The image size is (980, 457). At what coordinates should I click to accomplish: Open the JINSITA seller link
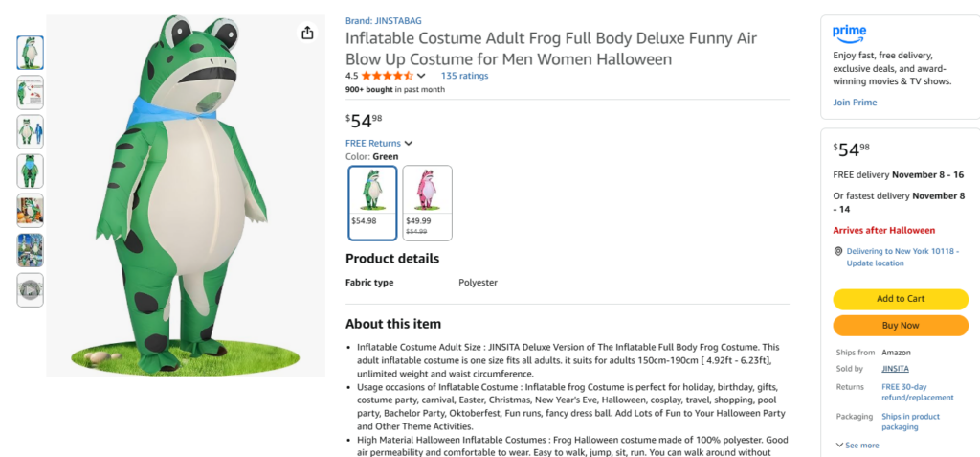click(894, 368)
